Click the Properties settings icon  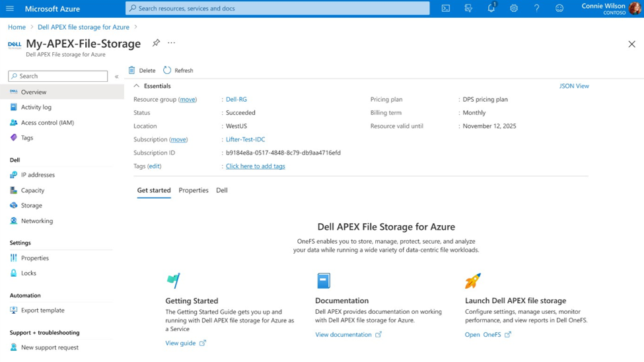[x=14, y=258]
